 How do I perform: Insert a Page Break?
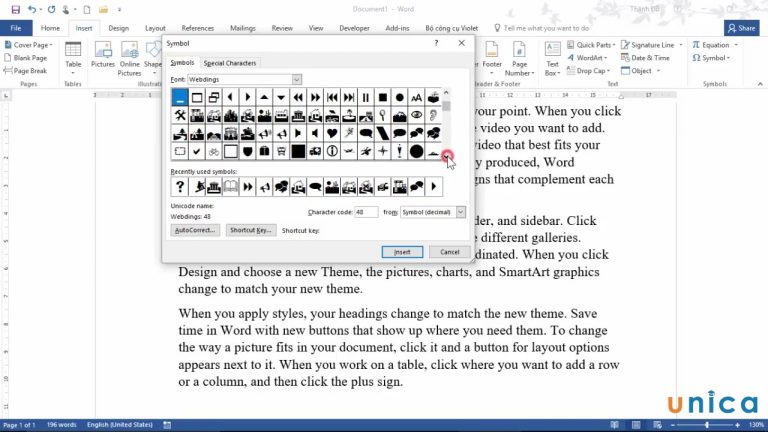[x=25, y=71]
